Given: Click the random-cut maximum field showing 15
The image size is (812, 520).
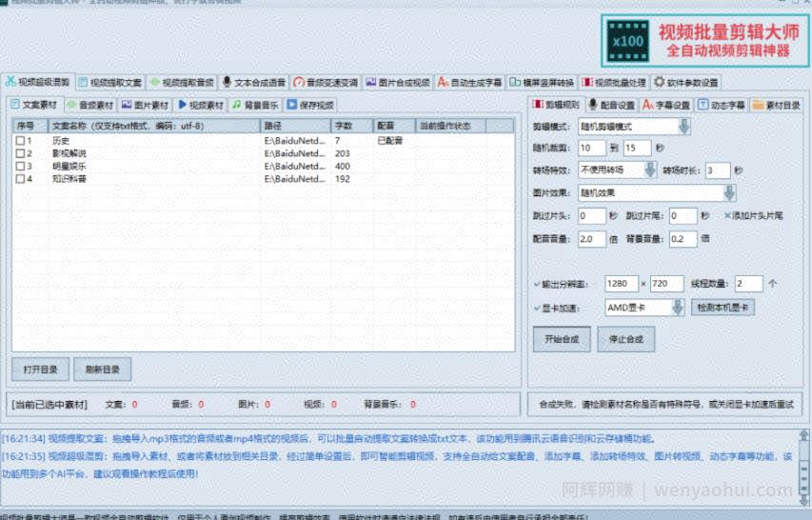Looking at the screenshot, I should pos(638,148).
